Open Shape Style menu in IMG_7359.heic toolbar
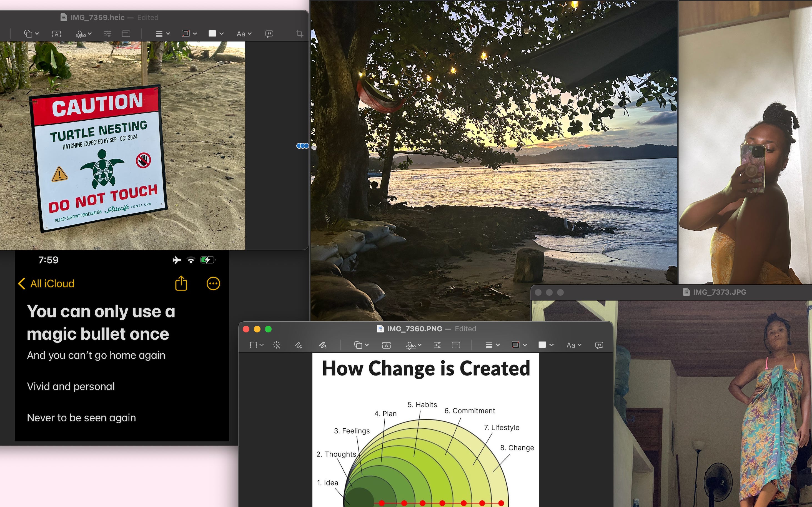This screenshot has height=507, width=812. click(x=163, y=34)
